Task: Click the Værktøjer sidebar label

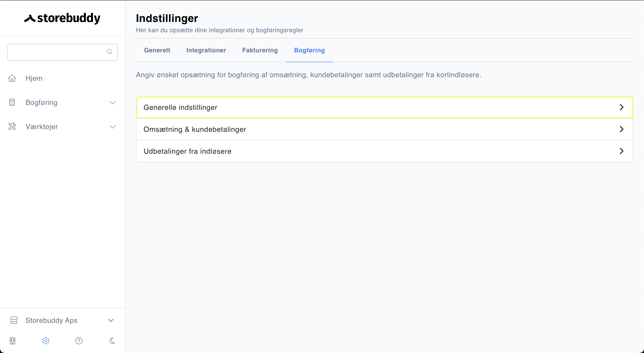Action: (42, 127)
